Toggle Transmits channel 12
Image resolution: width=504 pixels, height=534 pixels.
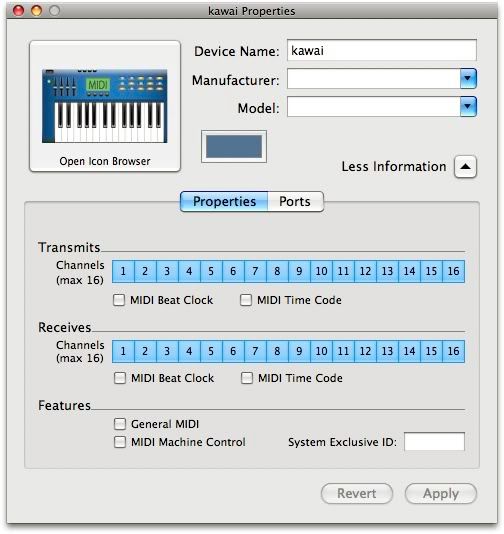365,271
